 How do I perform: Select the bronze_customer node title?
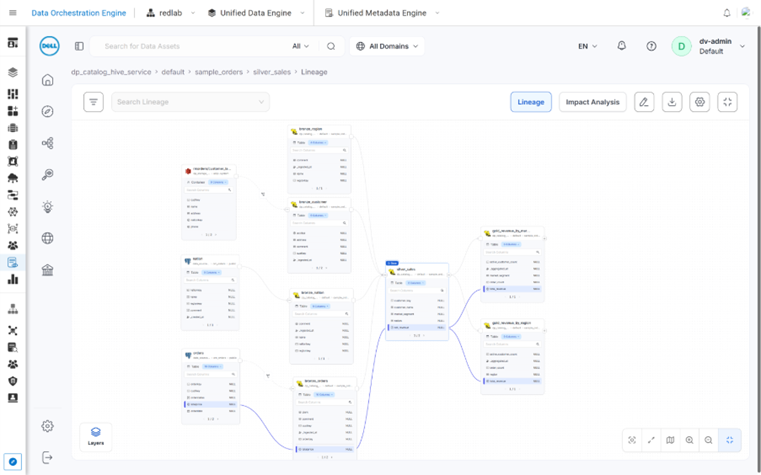[313, 202]
